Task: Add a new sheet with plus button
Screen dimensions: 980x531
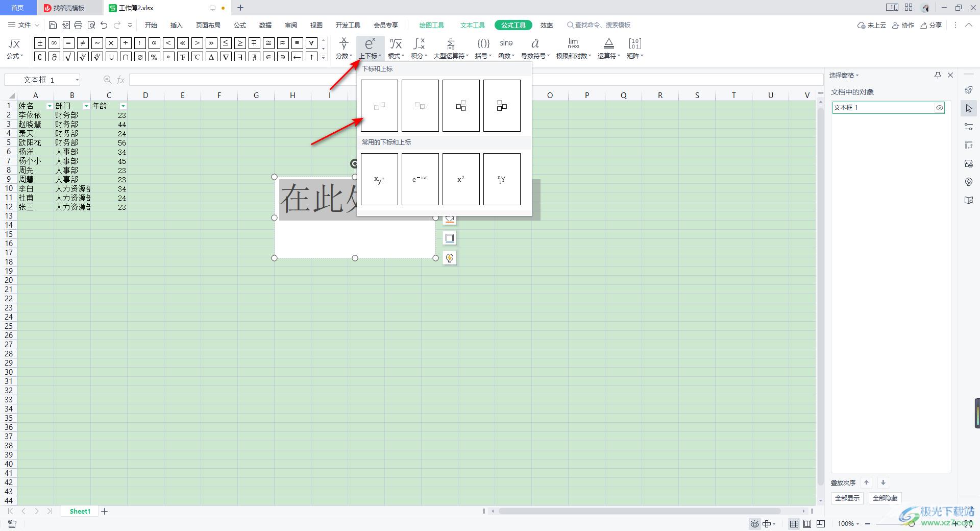Action: [105, 511]
